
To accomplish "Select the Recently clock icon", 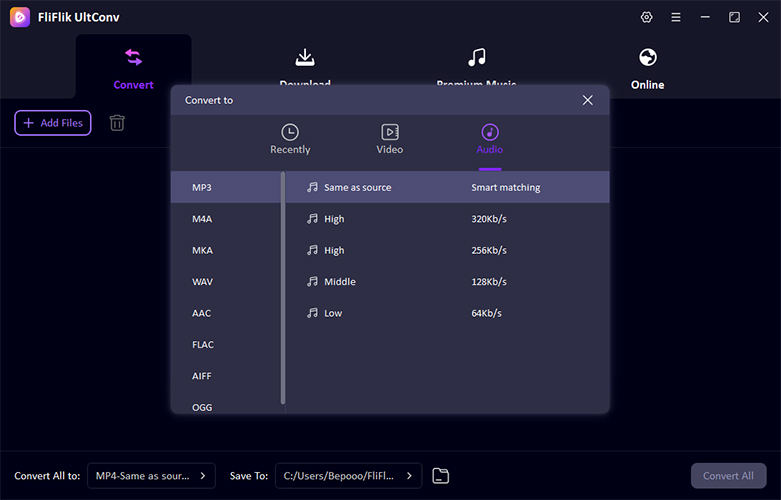I will pos(290,132).
